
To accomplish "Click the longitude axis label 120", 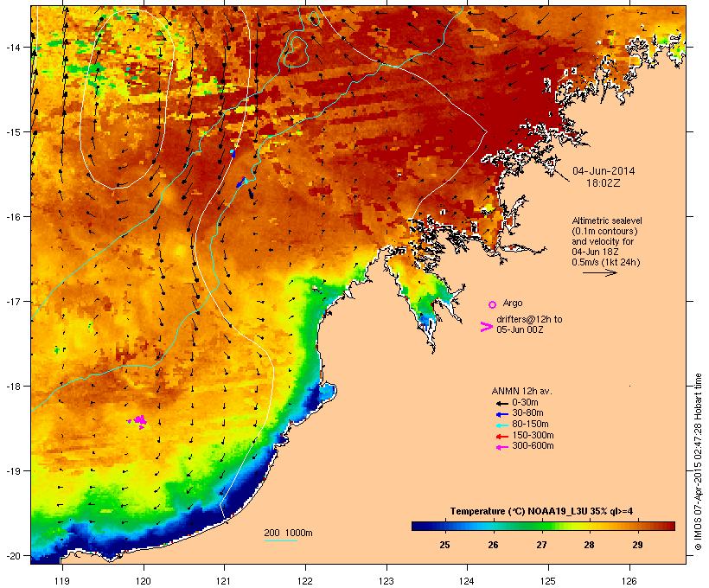I will click(x=144, y=581).
